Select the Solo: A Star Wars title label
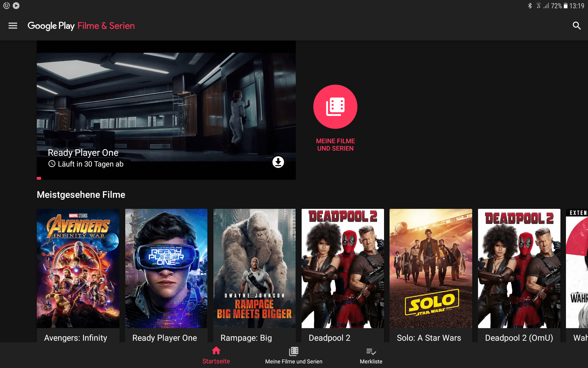Viewport: 588px width, 368px height. coord(429,338)
